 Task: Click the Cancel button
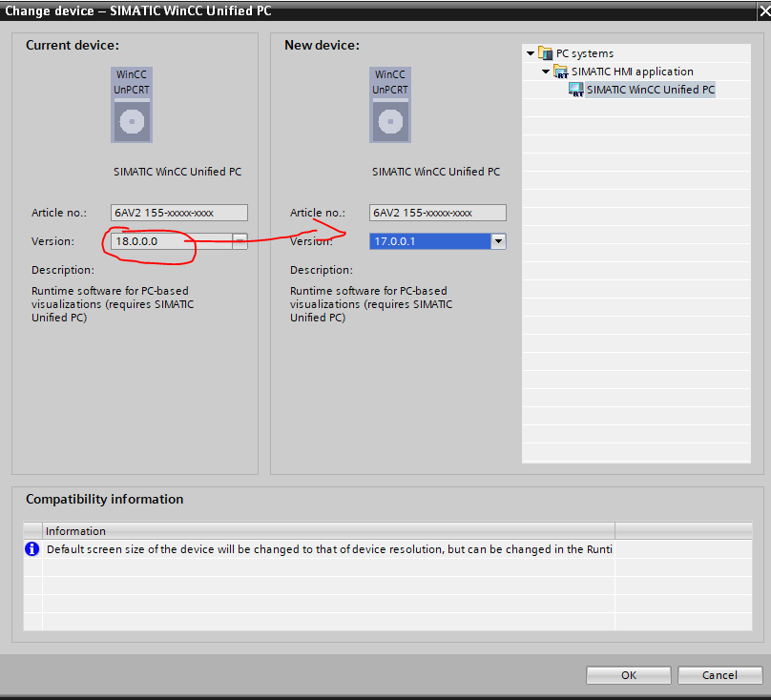(x=719, y=675)
